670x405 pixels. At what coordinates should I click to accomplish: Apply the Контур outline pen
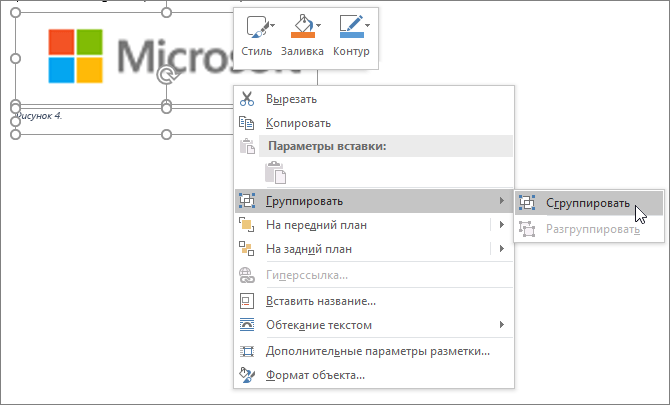click(351, 27)
